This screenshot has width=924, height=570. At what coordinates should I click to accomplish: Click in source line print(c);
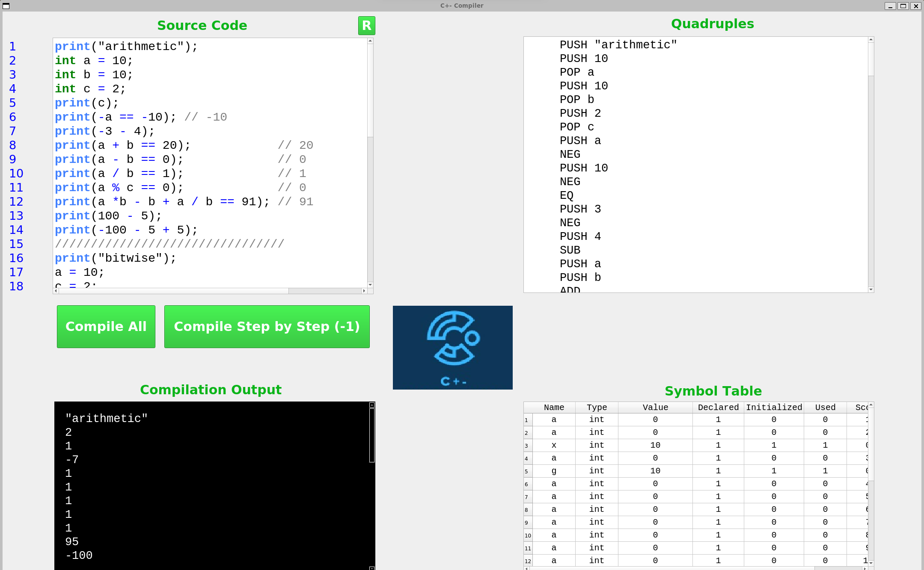pyautogui.click(x=86, y=103)
